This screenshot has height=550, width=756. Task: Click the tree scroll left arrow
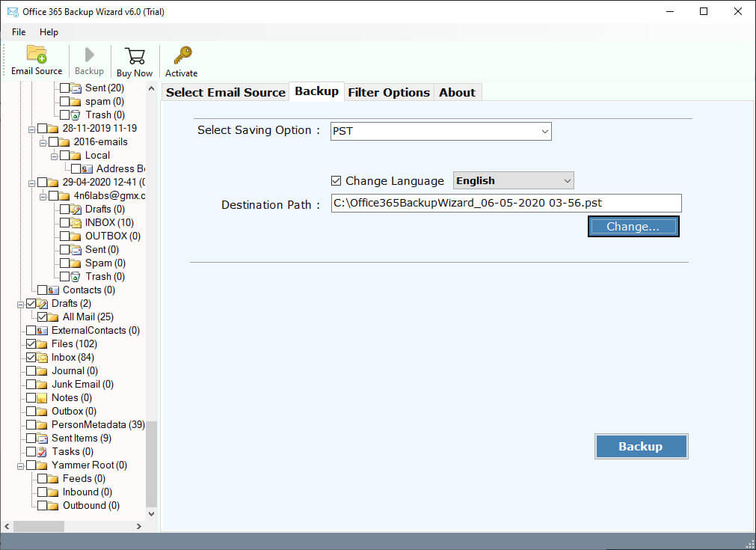[7, 526]
